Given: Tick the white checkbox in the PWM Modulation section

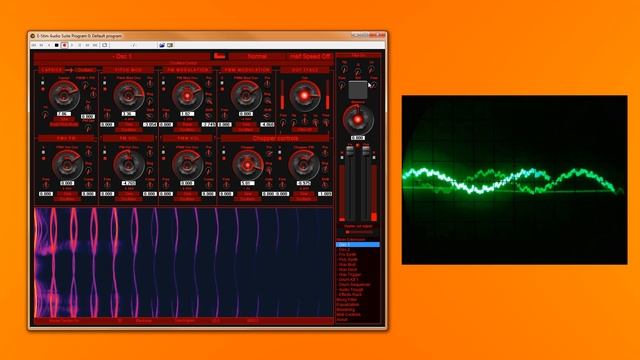Looking at the screenshot, I should [222, 83].
